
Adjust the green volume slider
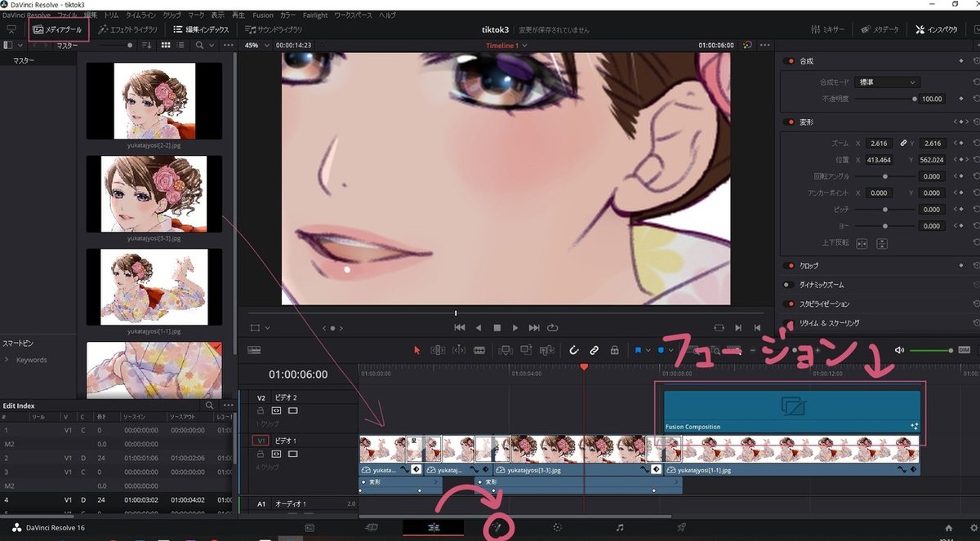click(x=932, y=350)
